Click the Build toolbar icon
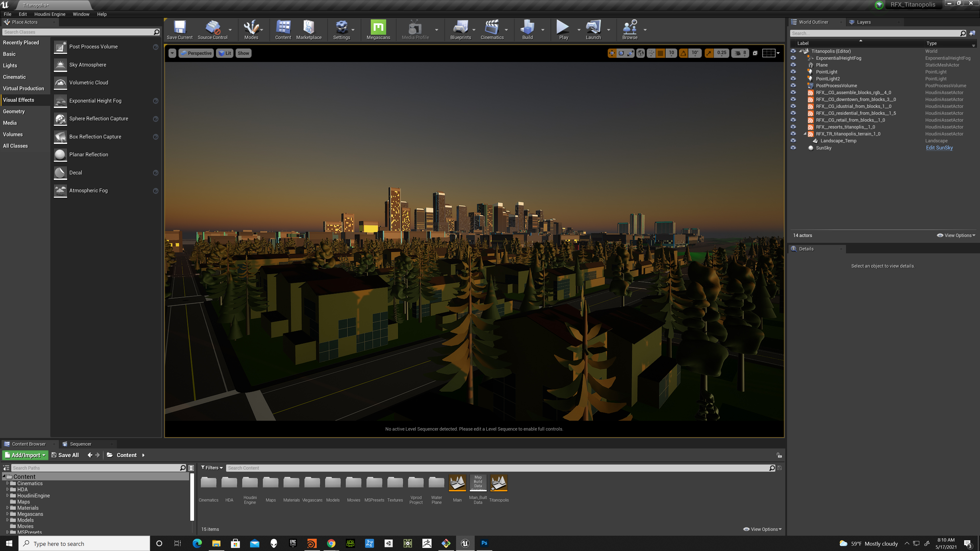Viewport: 980px width, 551px height. pyautogui.click(x=527, y=30)
